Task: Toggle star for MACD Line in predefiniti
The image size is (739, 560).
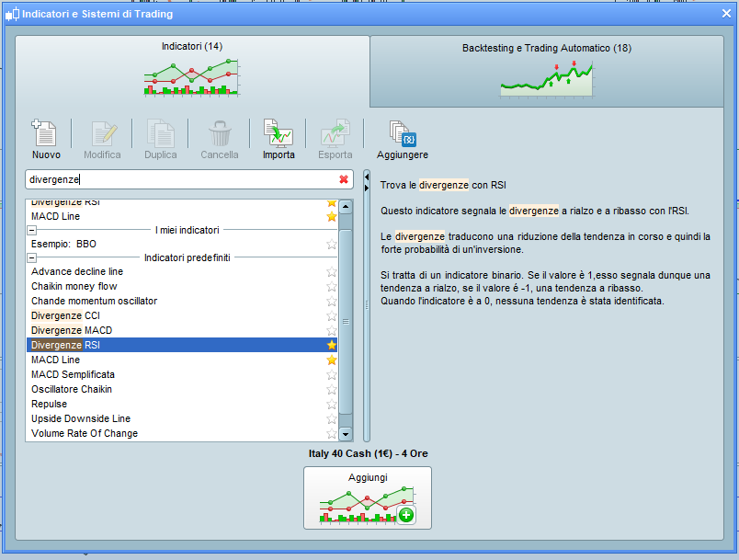Action: [x=332, y=360]
